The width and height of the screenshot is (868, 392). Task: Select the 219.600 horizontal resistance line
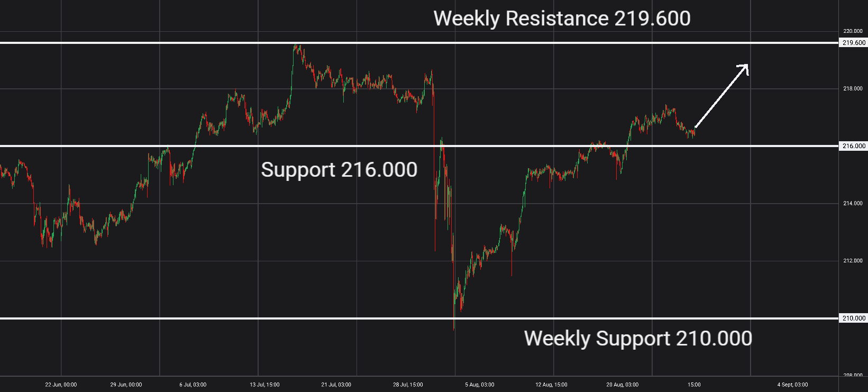click(419, 43)
